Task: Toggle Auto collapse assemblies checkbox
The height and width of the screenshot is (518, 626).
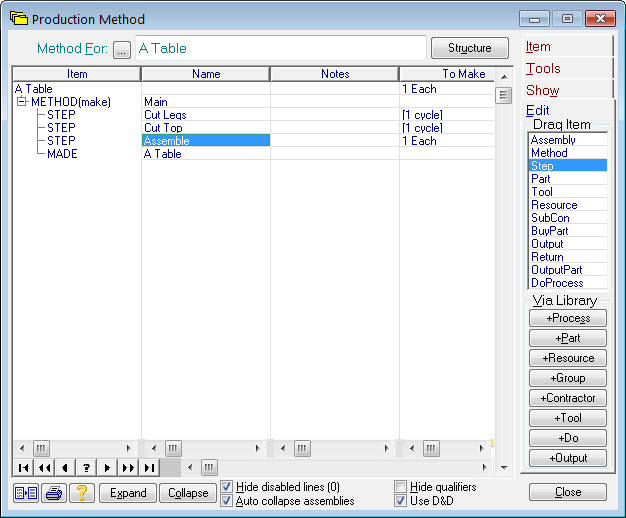Action: coord(226,500)
